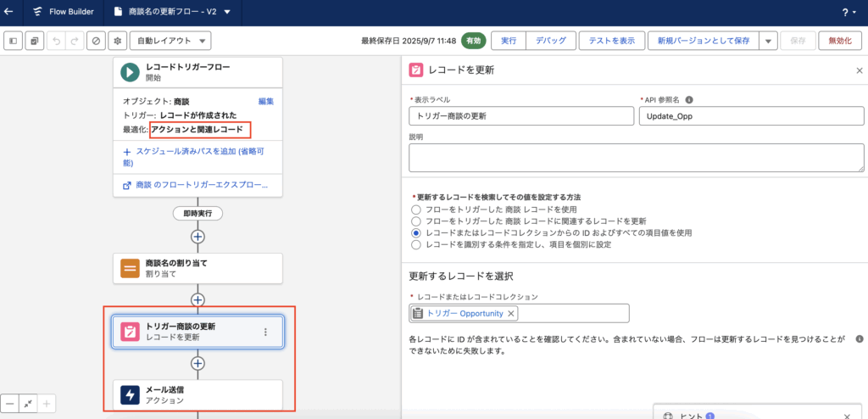The width and height of the screenshot is (868, 419).
Task: Expand the flow version dropdown in header
Action: (x=226, y=12)
